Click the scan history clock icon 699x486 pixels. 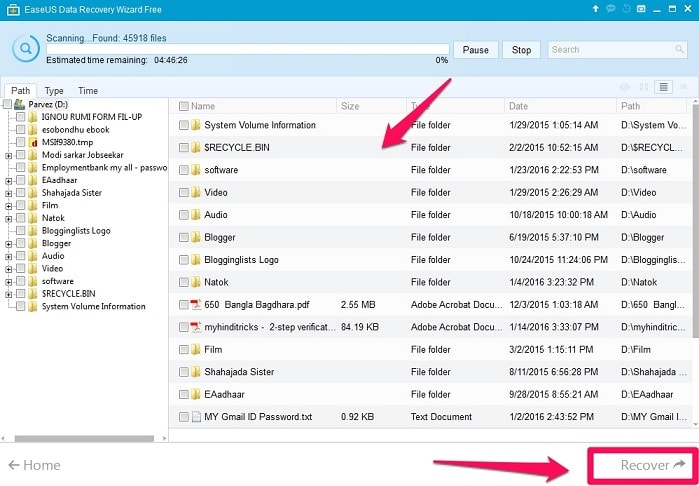pyautogui.click(x=626, y=9)
